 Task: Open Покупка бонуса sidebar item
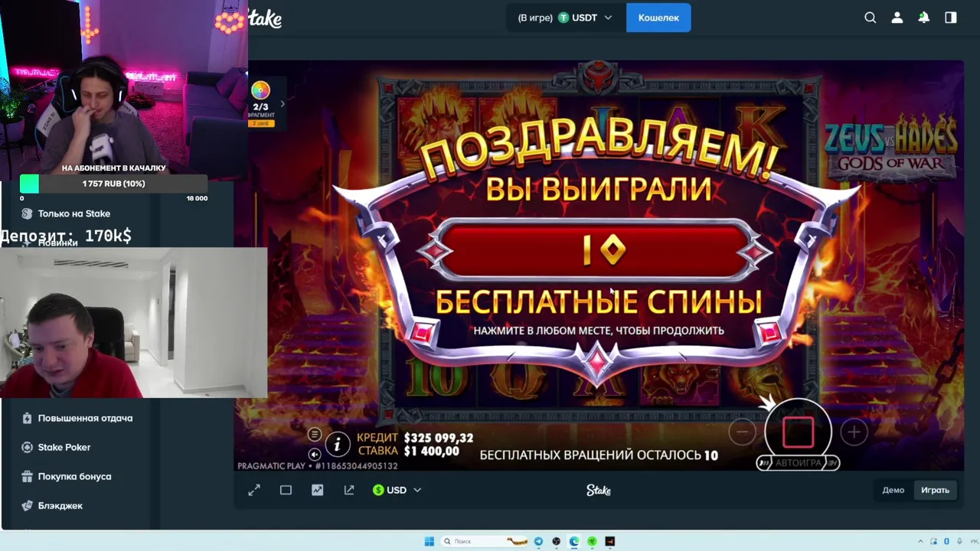pyautogui.click(x=74, y=476)
